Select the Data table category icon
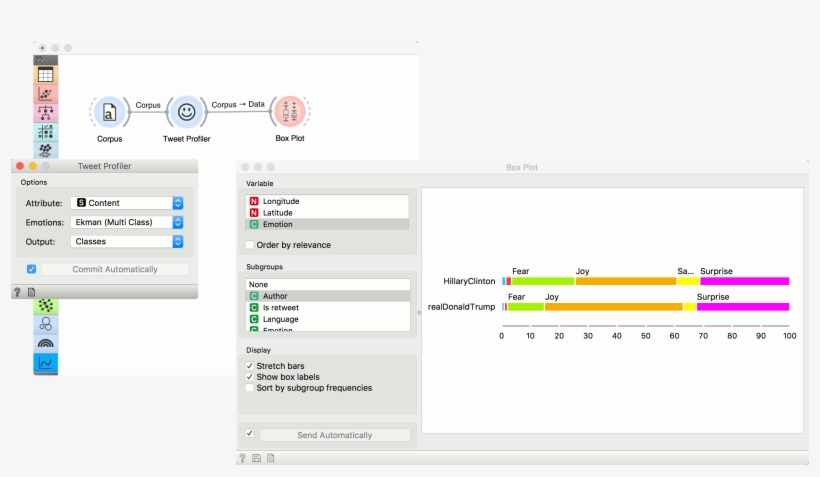The height and width of the screenshot is (477, 820). click(x=45, y=75)
